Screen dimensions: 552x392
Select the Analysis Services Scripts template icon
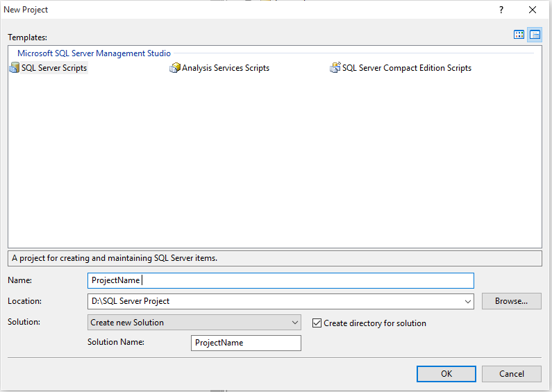pyautogui.click(x=174, y=67)
